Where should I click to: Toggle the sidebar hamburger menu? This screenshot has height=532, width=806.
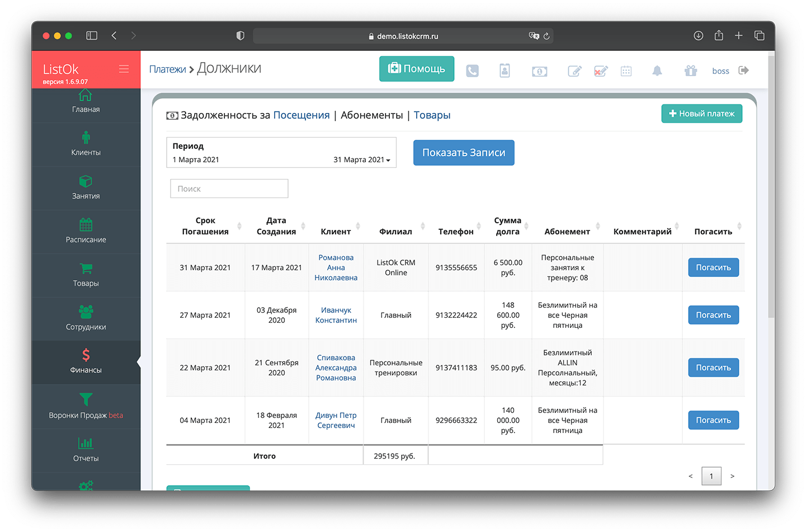(x=124, y=69)
